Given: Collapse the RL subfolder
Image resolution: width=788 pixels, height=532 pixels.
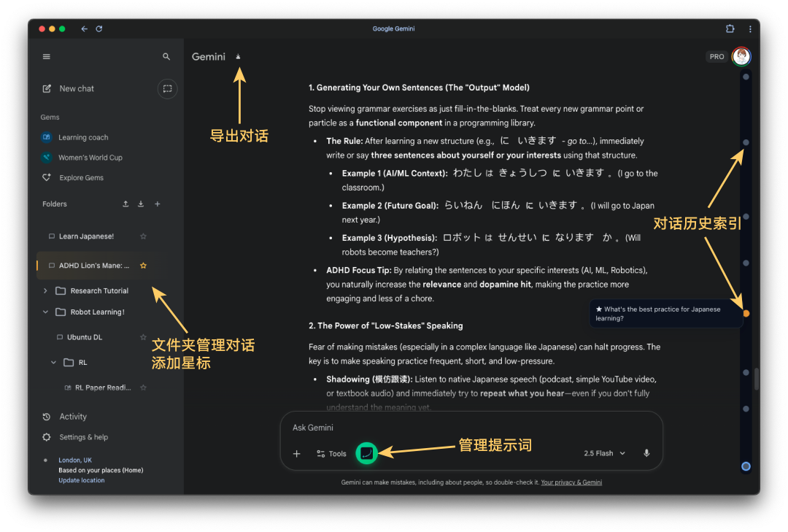Looking at the screenshot, I should (53, 362).
